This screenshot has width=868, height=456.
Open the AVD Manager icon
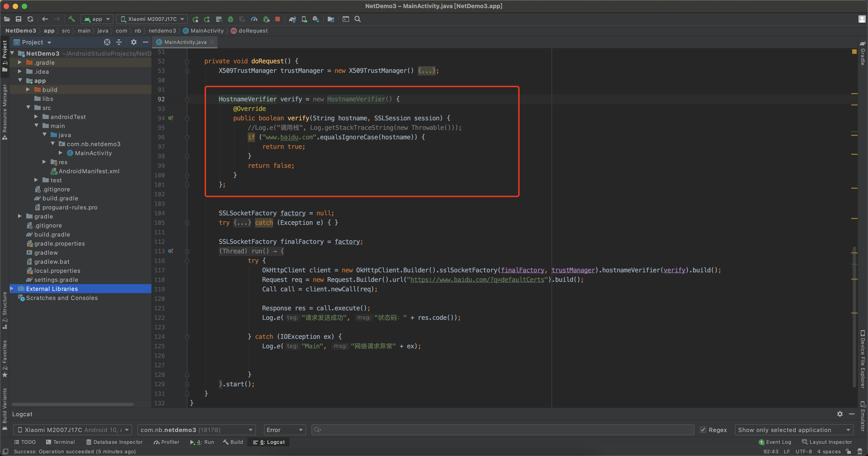pos(304,19)
